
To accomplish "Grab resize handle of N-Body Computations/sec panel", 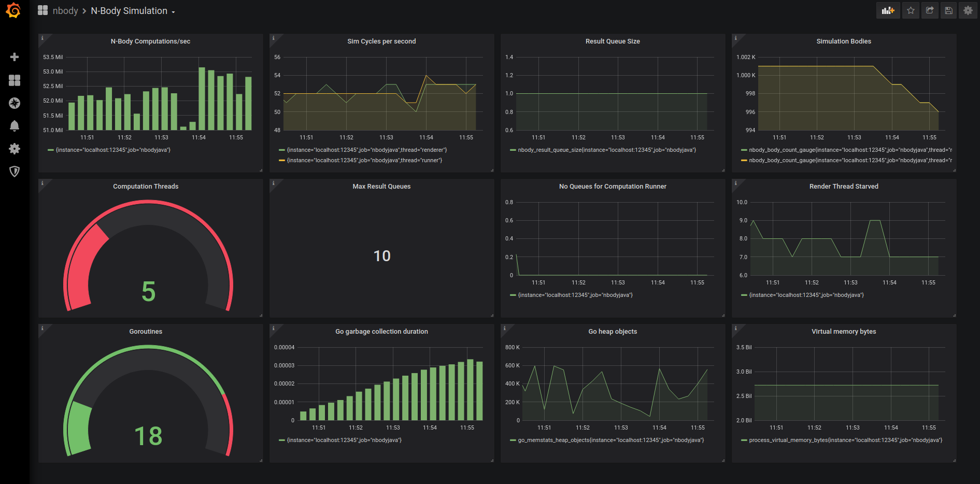I will tap(261, 170).
